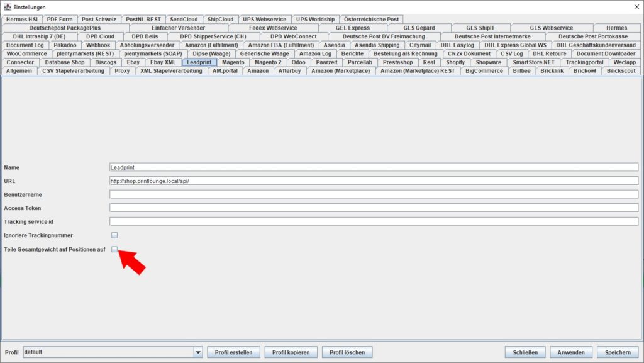The width and height of the screenshot is (644, 363).
Task: Click the Speichern button
Action: coord(618,352)
